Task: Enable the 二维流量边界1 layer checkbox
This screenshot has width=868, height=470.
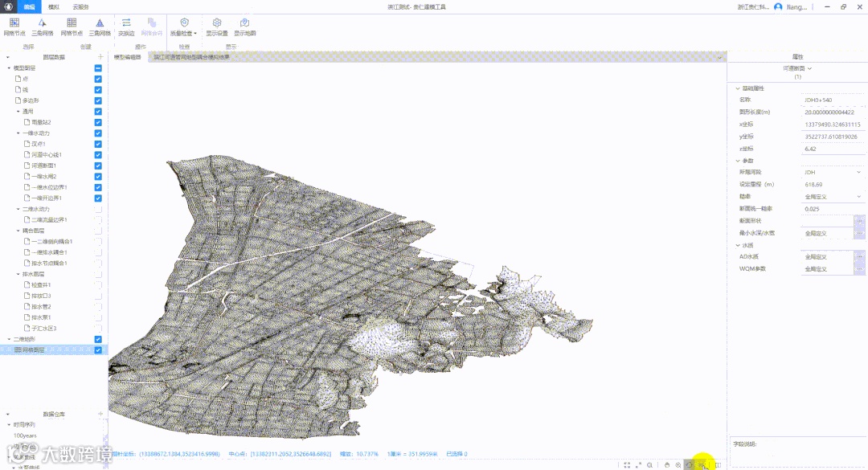Action: tap(98, 220)
